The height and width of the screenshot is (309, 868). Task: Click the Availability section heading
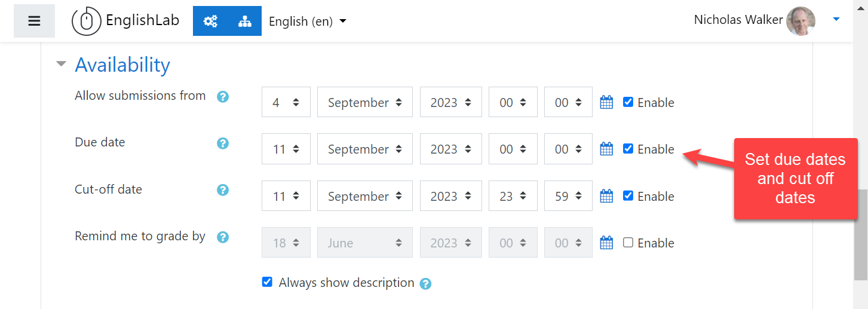tap(122, 65)
